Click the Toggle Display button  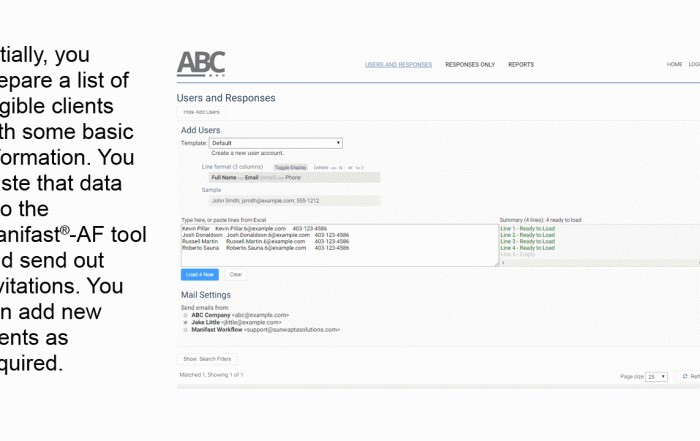[290, 167]
